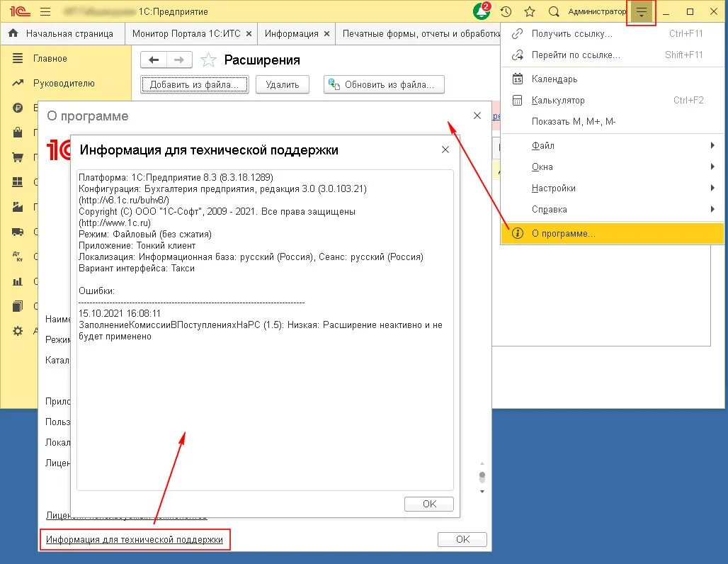Open favorites star in title bar
728x564 pixels.
click(x=530, y=11)
